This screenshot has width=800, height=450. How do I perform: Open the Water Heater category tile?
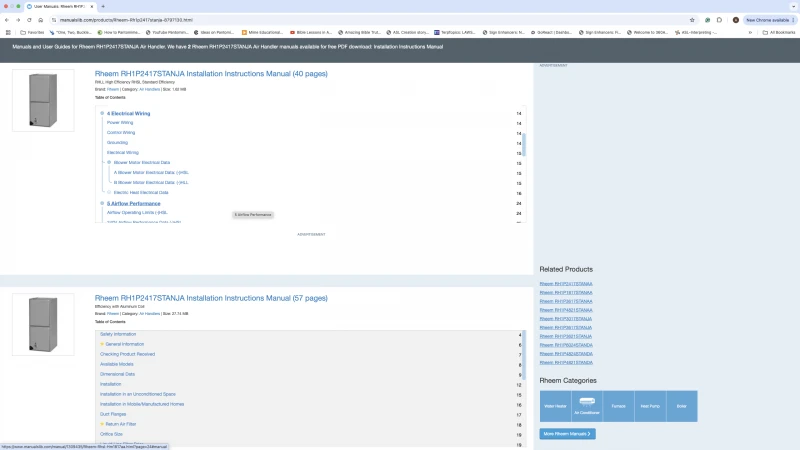pos(555,406)
